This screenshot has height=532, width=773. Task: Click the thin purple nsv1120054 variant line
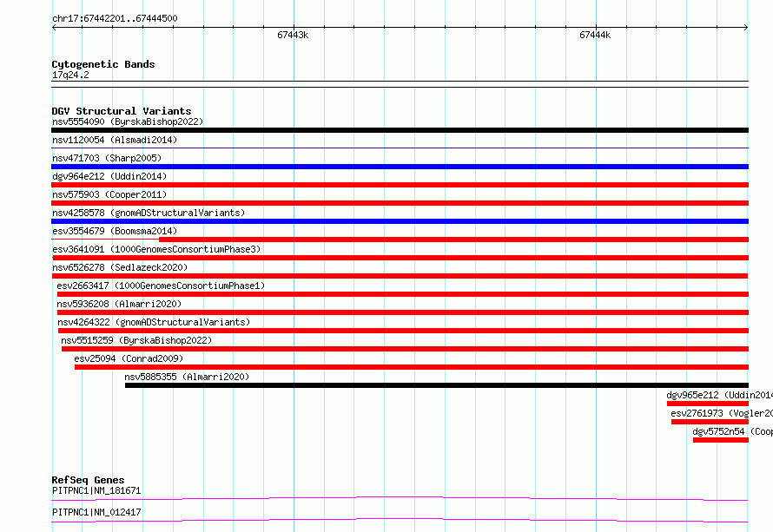coord(400,148)
